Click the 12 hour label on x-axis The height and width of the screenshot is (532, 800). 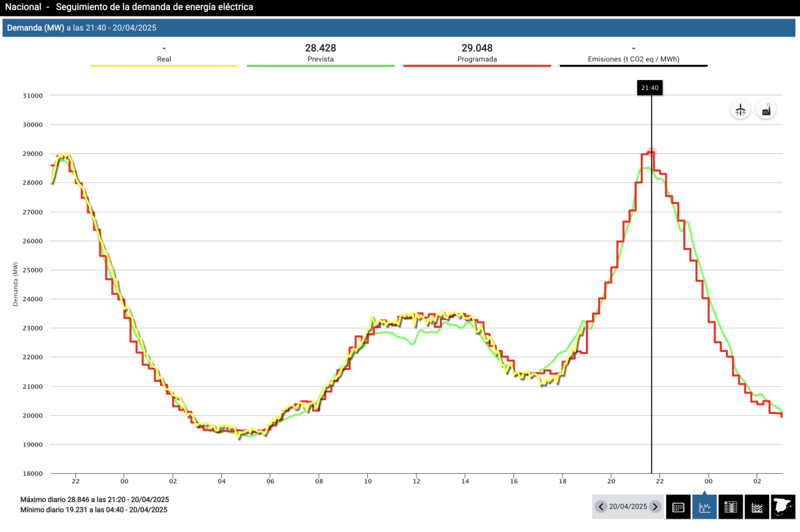point(416,481)
